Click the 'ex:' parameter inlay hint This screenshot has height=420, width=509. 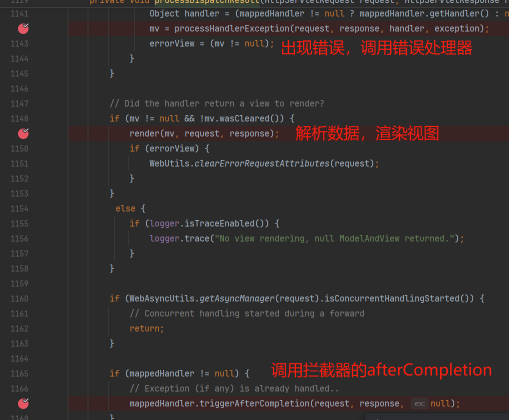click(419, 403)
